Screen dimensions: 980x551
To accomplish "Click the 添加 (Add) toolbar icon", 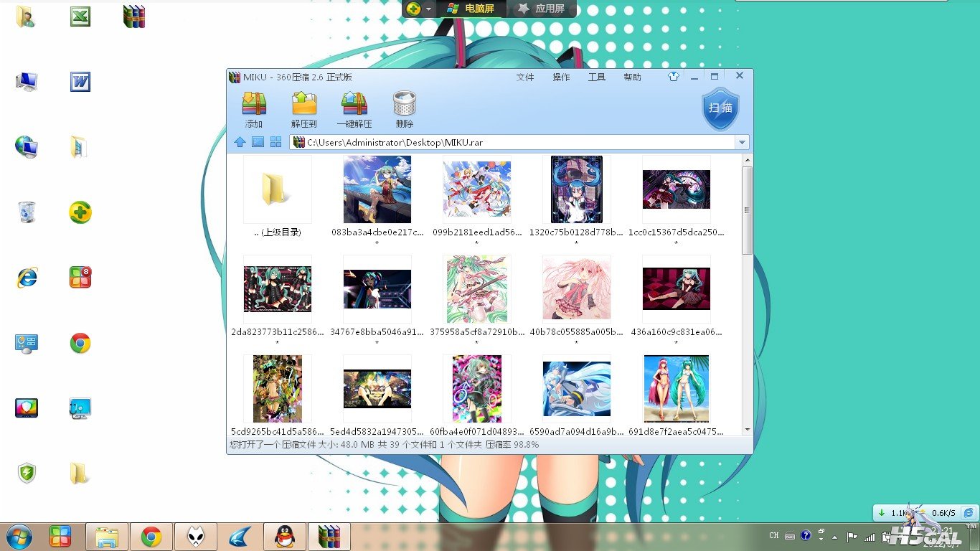I will click(x=254, y=104).
